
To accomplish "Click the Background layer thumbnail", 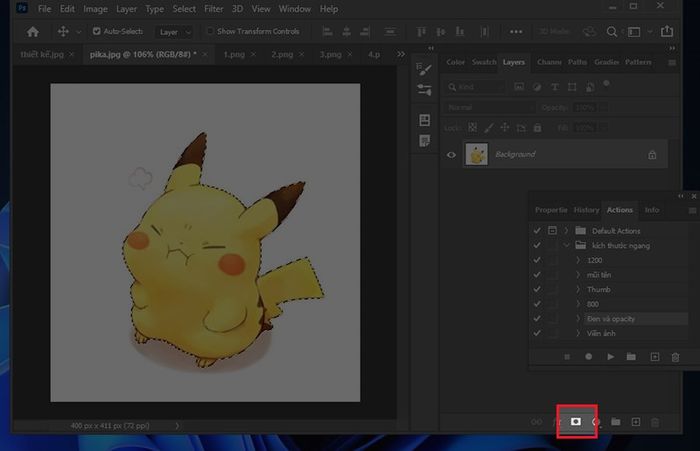I will tap(477, 154).
